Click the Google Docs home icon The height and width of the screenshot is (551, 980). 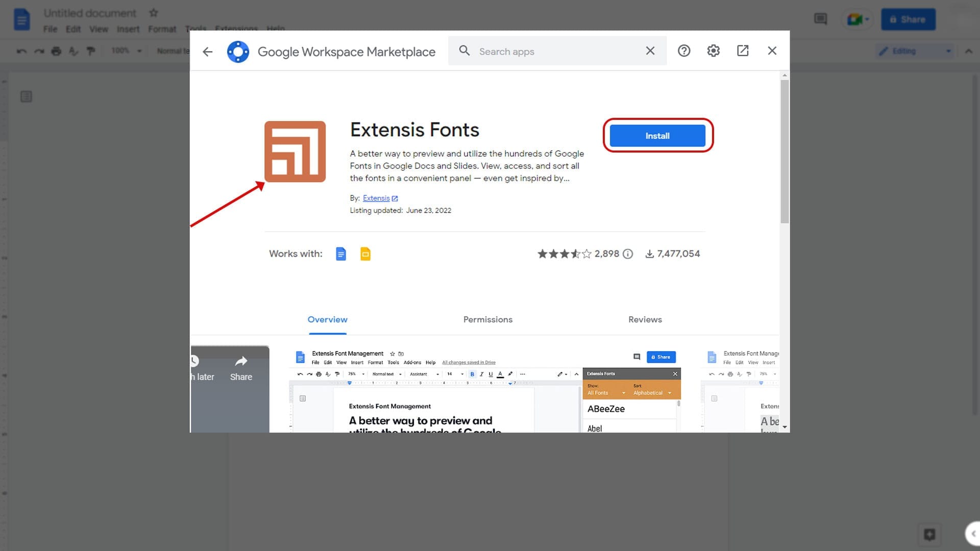(21, 20)
